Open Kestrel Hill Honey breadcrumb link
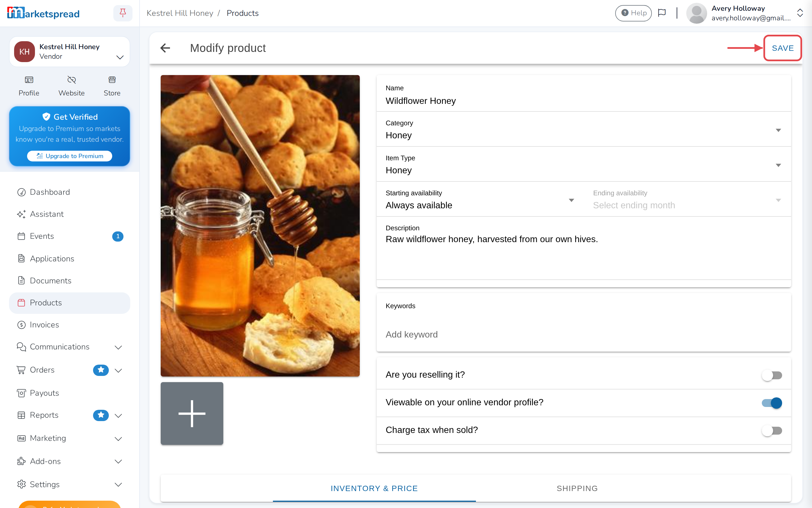The image size is (812, 508). pyautogui.click(x=180, y=13)
